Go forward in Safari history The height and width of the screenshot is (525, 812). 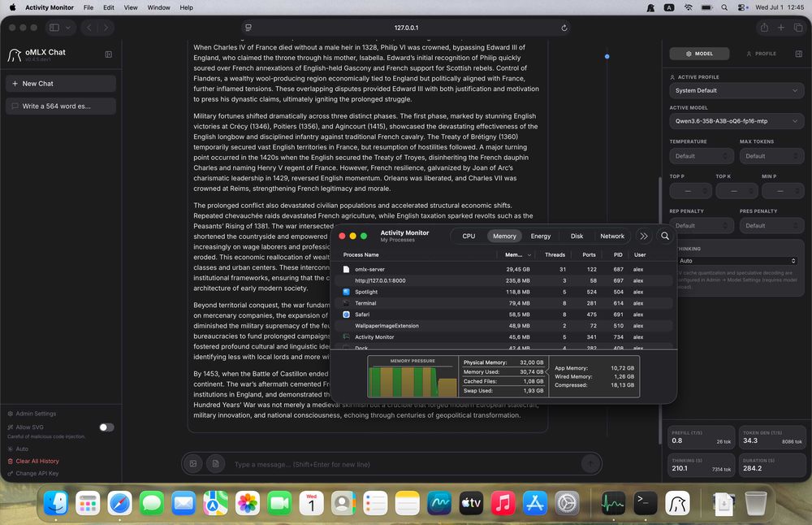click(x=106, y=28)
